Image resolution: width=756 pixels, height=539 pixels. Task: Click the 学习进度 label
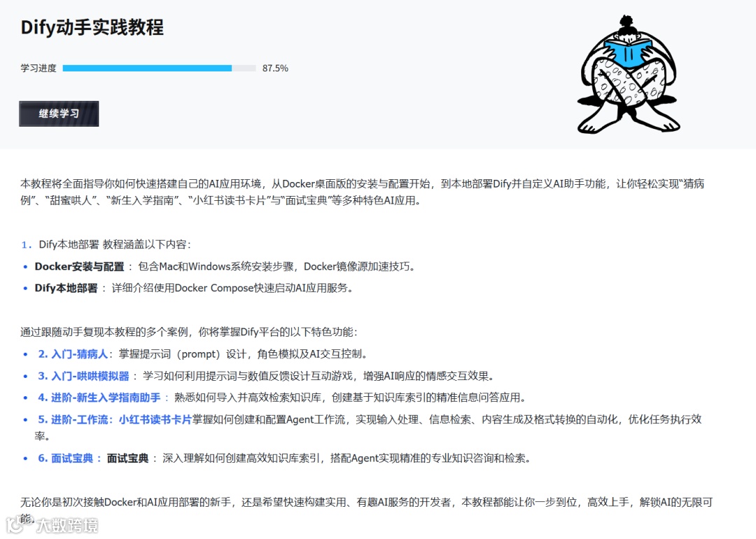tap(38, 69)
